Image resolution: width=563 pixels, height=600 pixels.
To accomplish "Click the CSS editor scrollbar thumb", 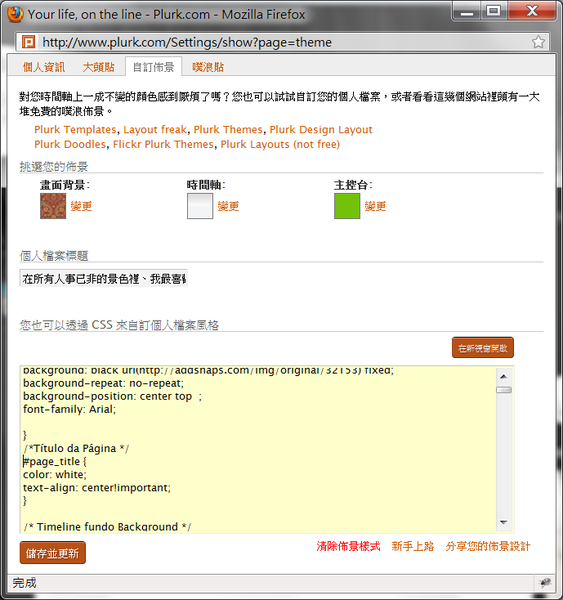I will pos(504,390).
